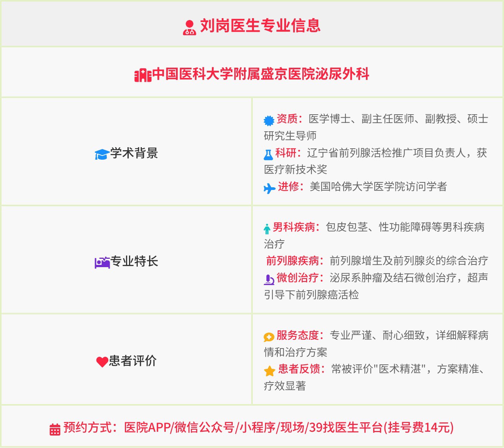Click the hospital name 中国医科大学附属盛京医院泌尿外科
Screen dimensions: 504x448
pyautogui.click(x=261, y=74)
